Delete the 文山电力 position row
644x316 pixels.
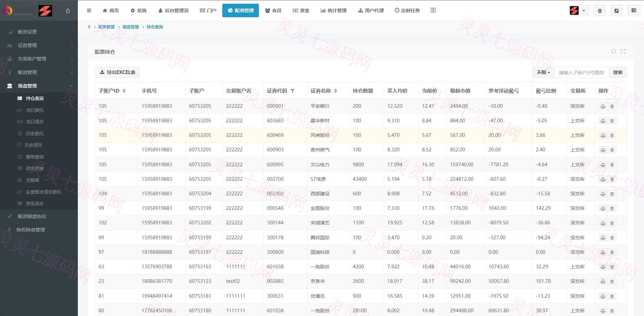click(x=612, y=165)
